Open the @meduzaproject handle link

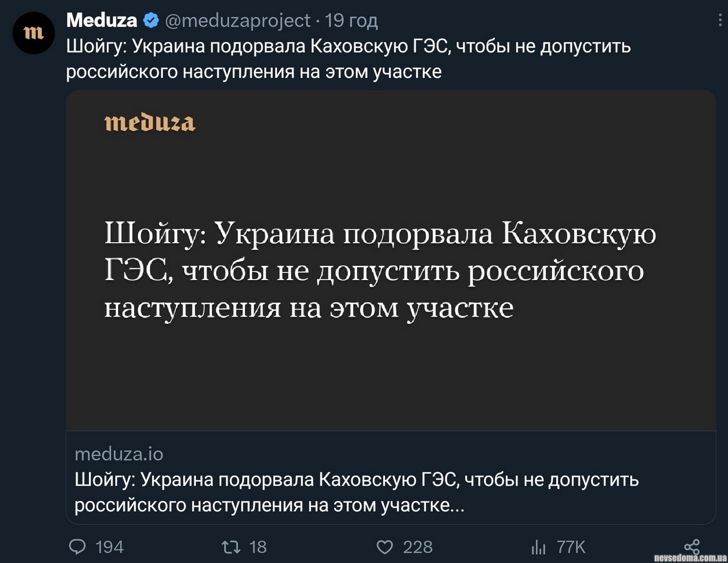[x=237, y=20]
